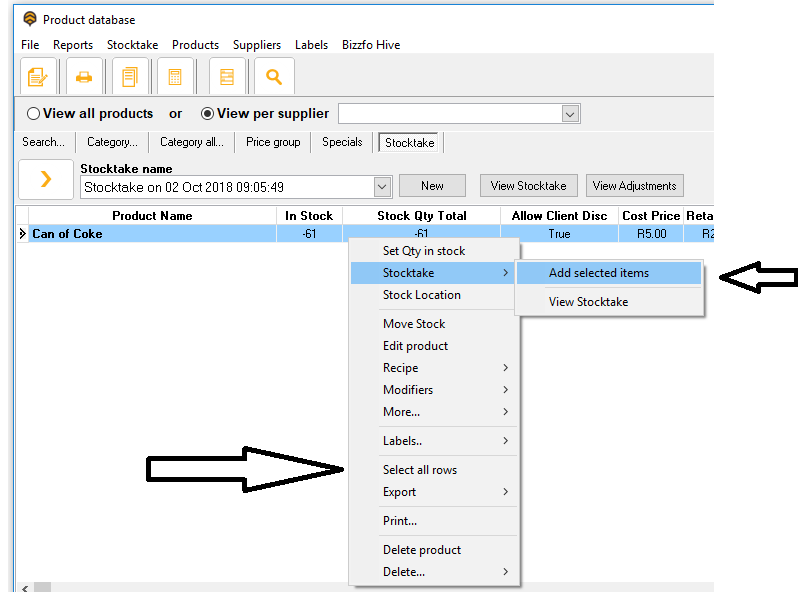Click the edit note toolbar icon
The image size is (798, 601).
(38, 76)
